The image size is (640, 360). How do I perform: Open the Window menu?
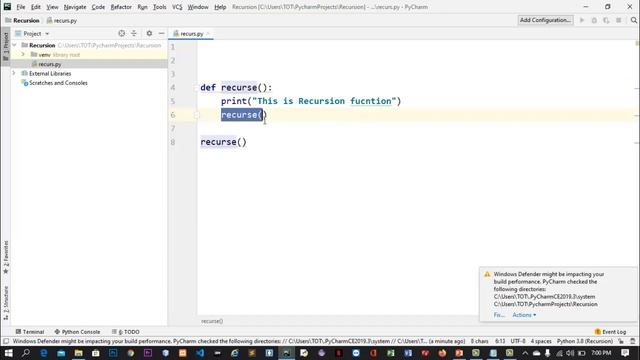pos(198,7)
